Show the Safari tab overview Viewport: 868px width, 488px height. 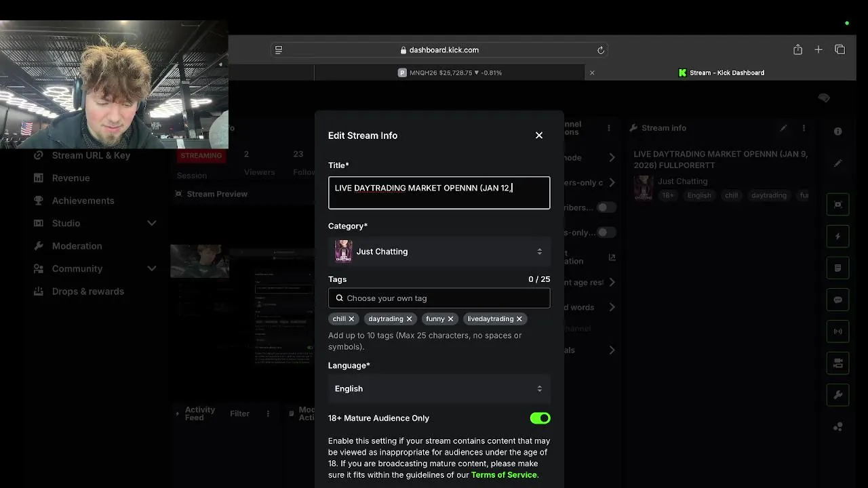click(840, 49)
